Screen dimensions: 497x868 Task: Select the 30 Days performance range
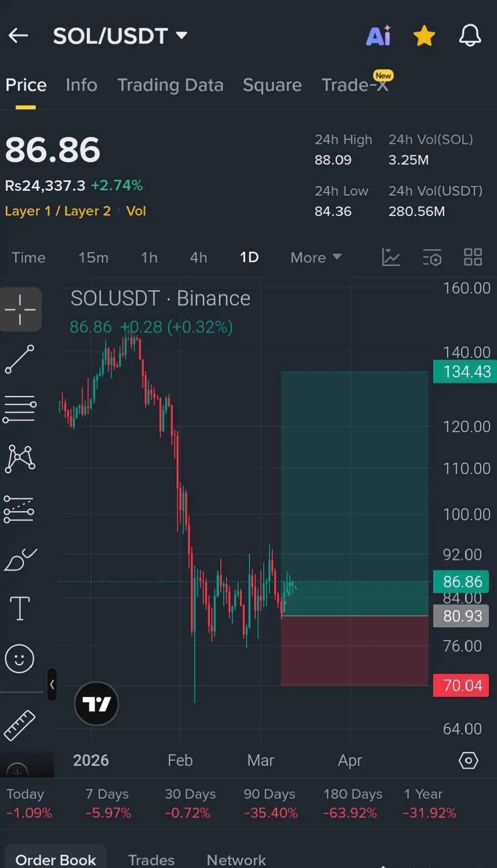tap(189, 804)
